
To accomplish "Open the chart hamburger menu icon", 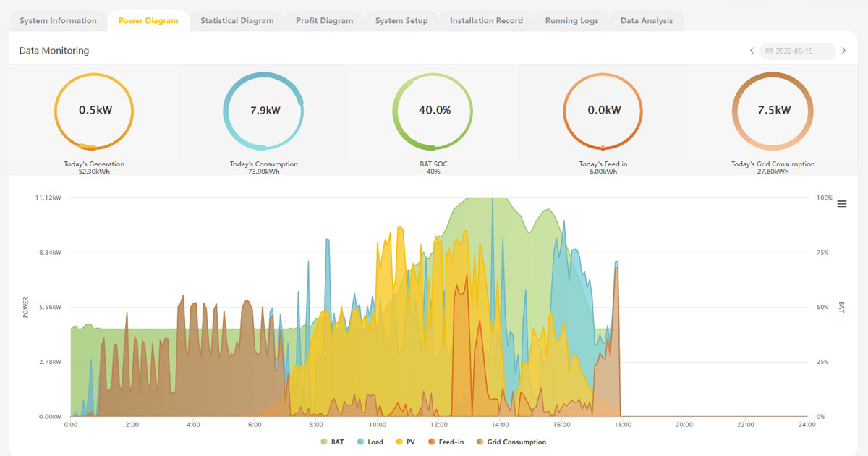I will point(841,203).
